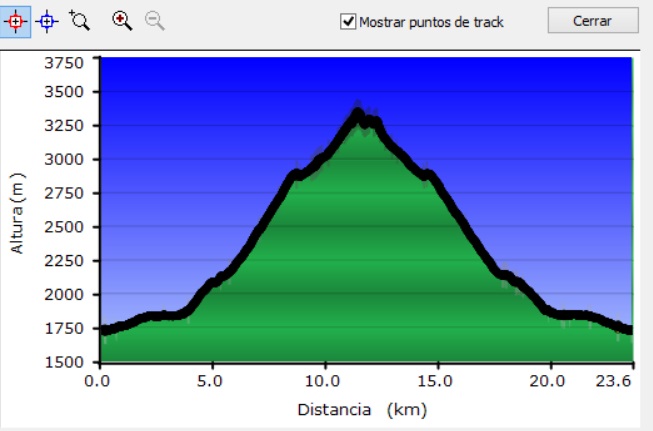
Task: Click the 3000 label on altitude axis
Action: (x=65, y=160)
